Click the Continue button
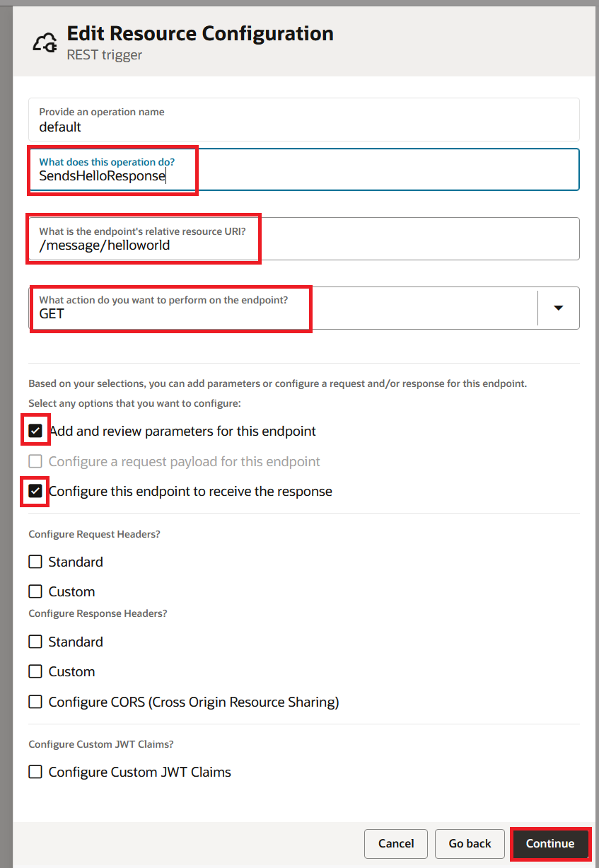599x868 pixels. tap(549, 843)
